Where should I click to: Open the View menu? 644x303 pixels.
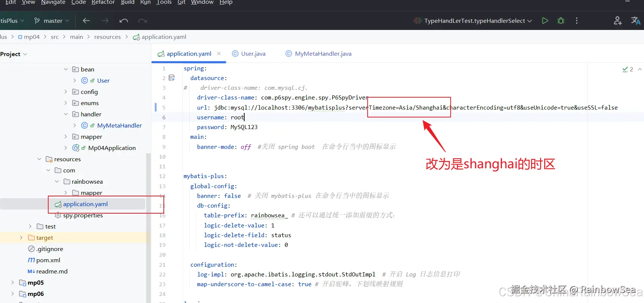point(28,2)
